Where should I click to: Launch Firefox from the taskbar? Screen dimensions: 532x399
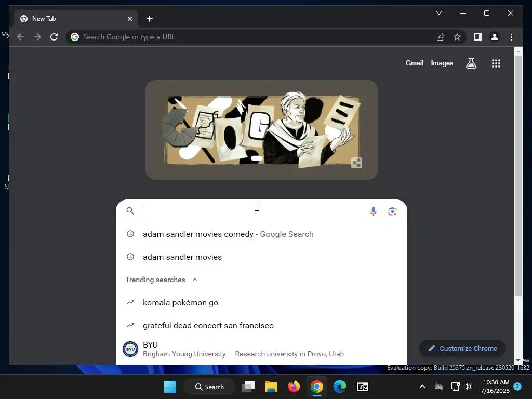(x=294, y=387)
